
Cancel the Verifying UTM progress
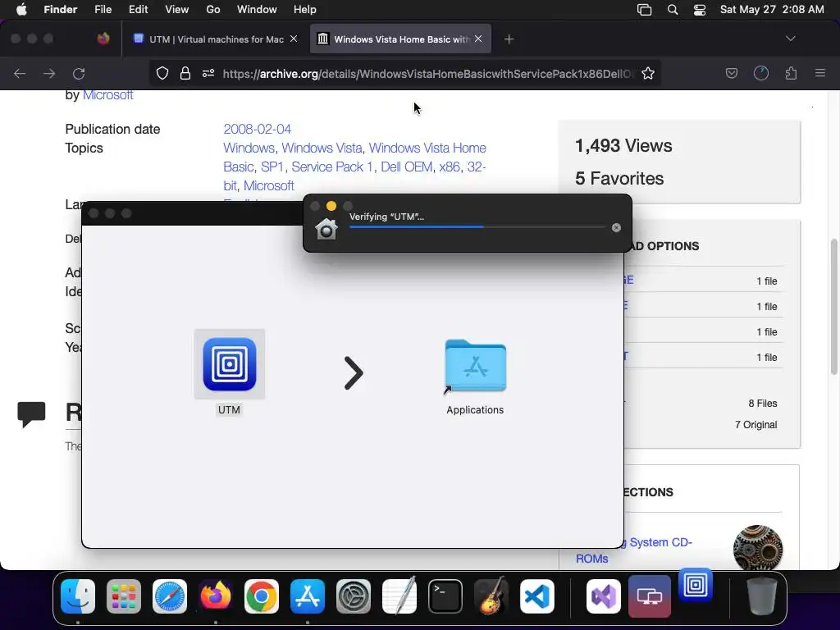pyautogui.click(x=616, y=228)
